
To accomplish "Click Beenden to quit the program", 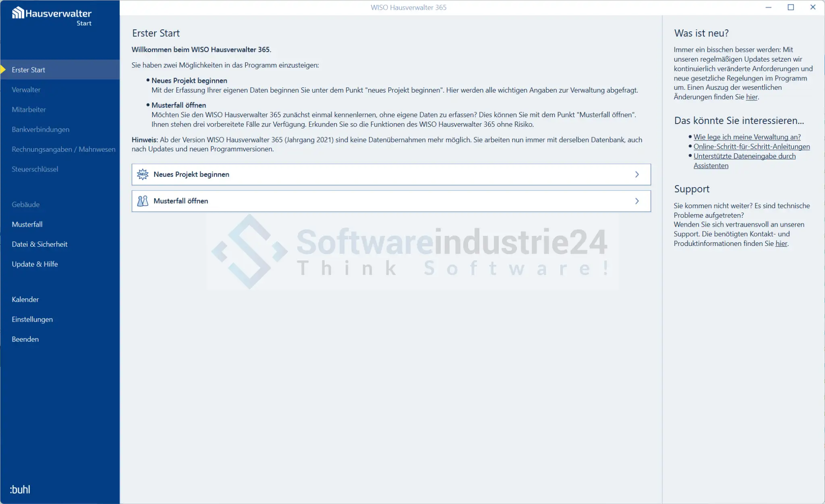I will (25, 339).
